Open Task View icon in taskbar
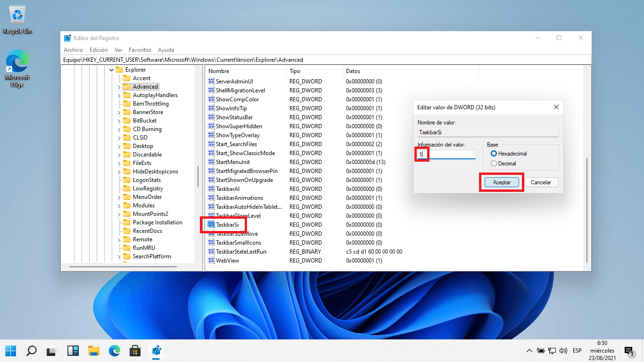Image resolution: width=644 pixels, height=362 pixels. point(52,351)
